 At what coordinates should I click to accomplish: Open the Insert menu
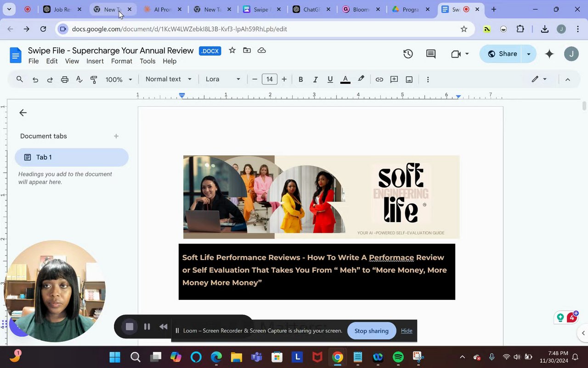coord(95,61)
